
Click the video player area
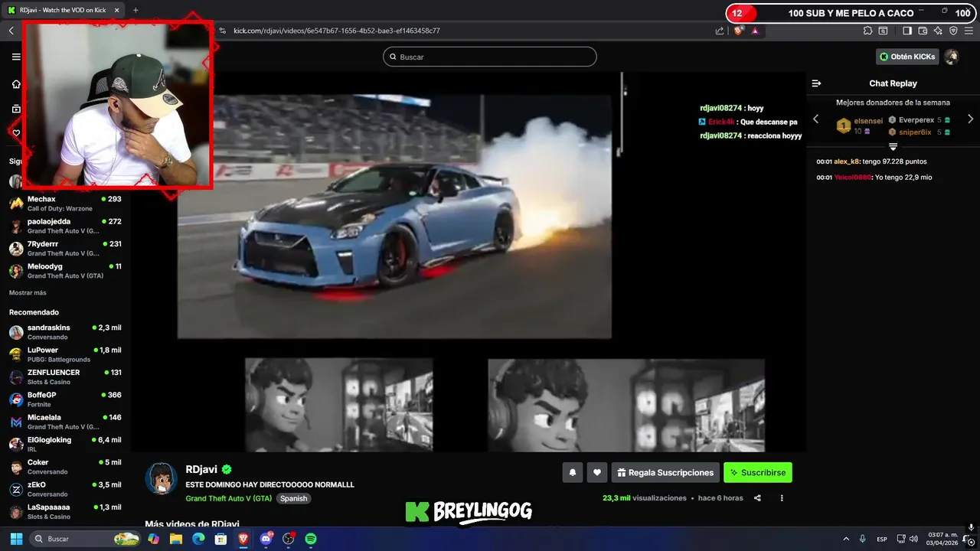468,262
